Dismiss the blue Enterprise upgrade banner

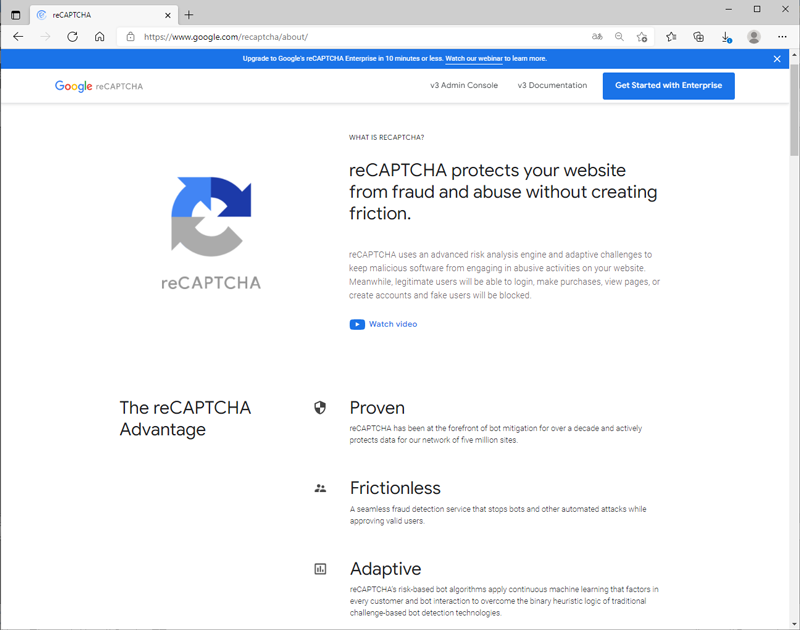click(x=777, y=59)
